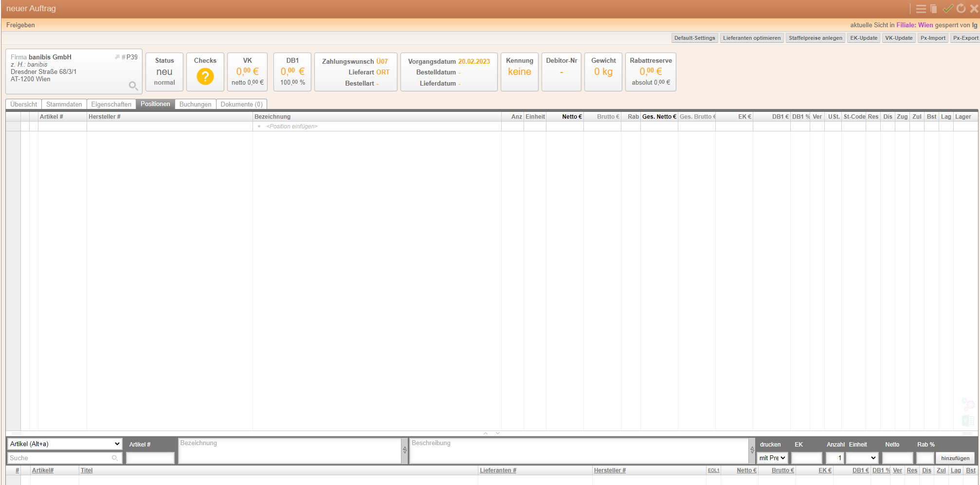Click the hinzufügen button

(x=955, y=458)
